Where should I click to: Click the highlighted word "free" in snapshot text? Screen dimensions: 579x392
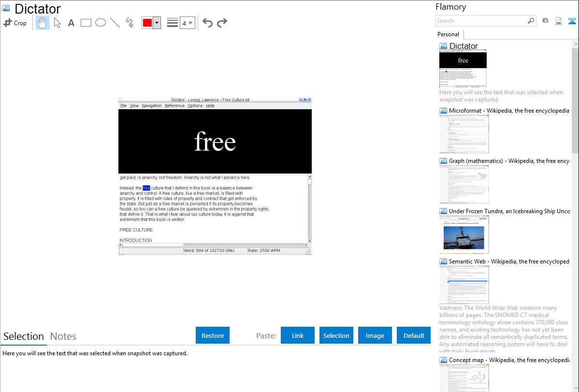(x=146, y=188)
